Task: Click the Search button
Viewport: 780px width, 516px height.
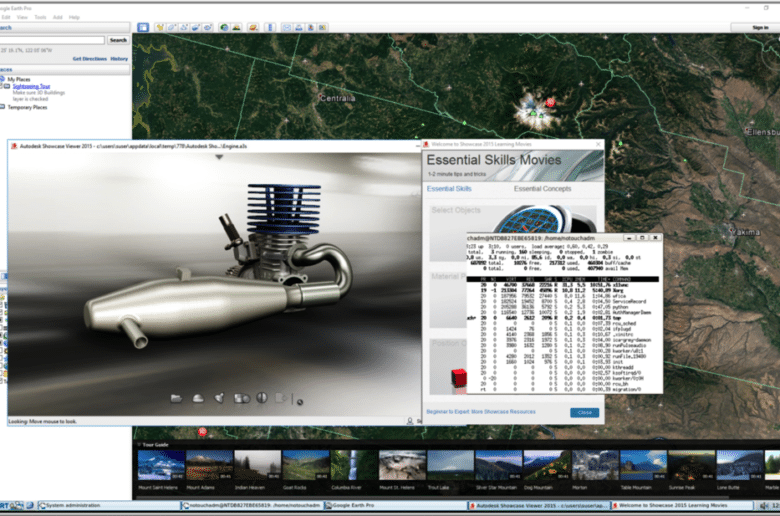Action: (118, 40)
